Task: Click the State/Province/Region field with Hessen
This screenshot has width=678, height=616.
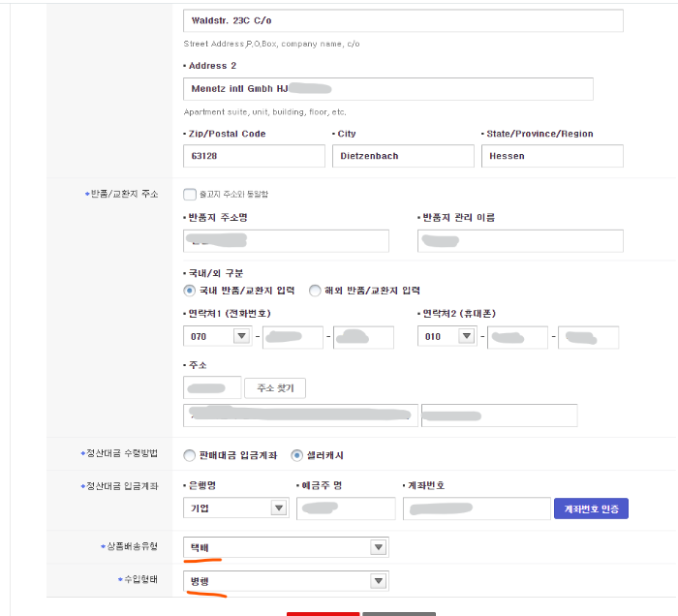Action: [552, 156]
